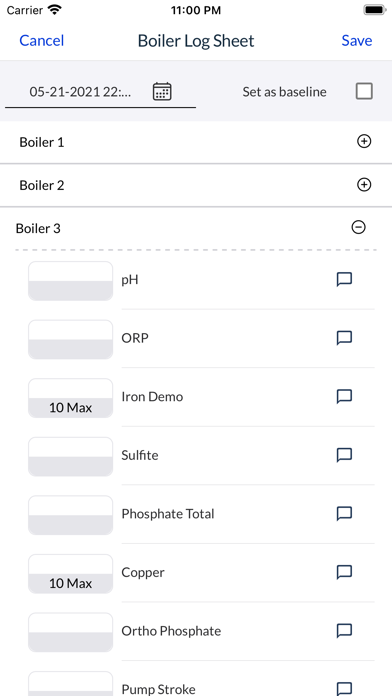Image resolution: width=392 pixels, height=696 pixels.
Task: Open comment bubble for Sulfite
Action: click(x=344, y=455)
